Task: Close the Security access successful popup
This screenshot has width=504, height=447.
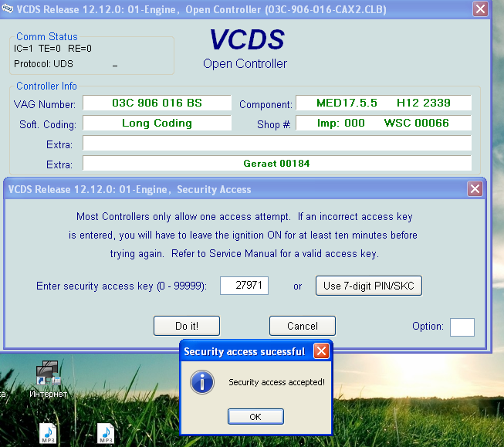Action: pyautogui.click(x=321, y=351)
